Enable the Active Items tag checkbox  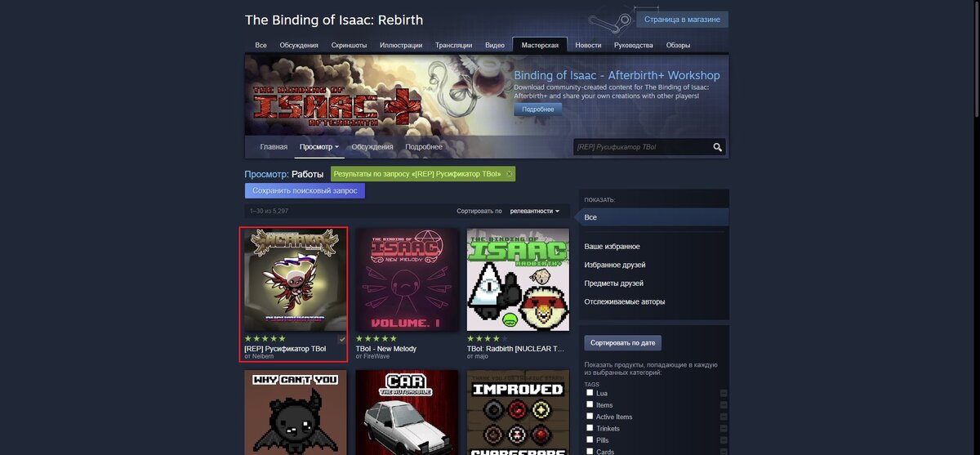coord(590,417)
